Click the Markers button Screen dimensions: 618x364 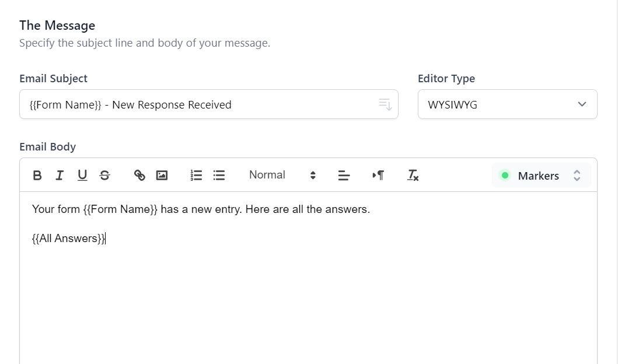pyautogui.click(x=537, y=175)
